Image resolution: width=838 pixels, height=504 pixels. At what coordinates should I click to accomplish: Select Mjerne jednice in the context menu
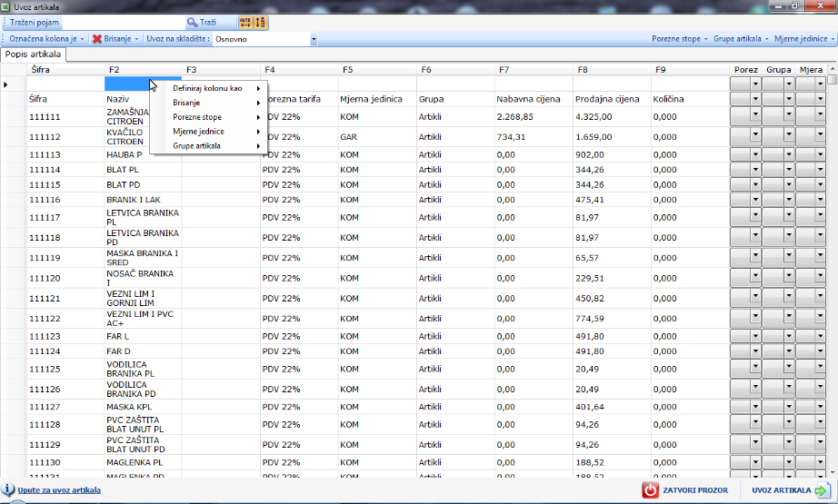pyautogui.click(x=208, y=132)
